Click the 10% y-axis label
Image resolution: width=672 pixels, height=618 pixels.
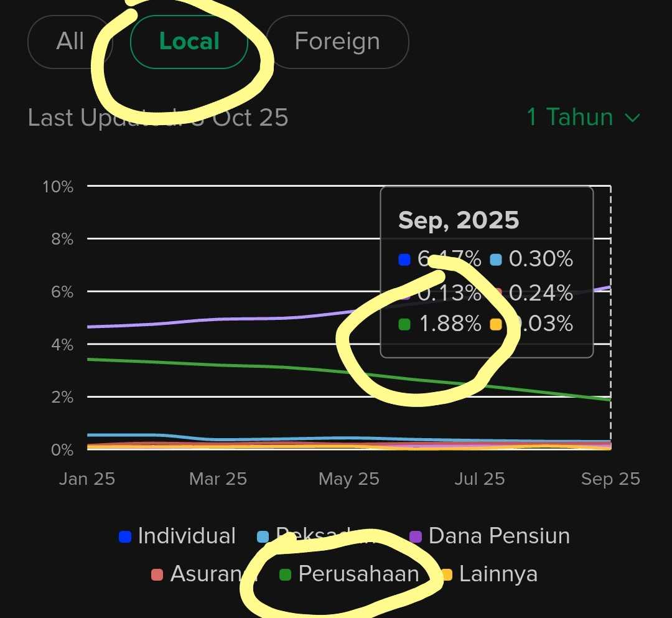click(x=58, y=186)
